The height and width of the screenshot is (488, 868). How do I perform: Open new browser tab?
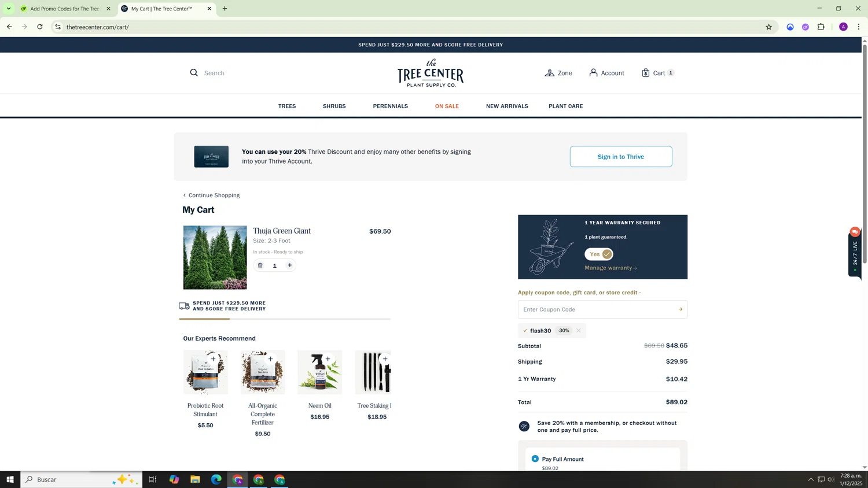225,9
